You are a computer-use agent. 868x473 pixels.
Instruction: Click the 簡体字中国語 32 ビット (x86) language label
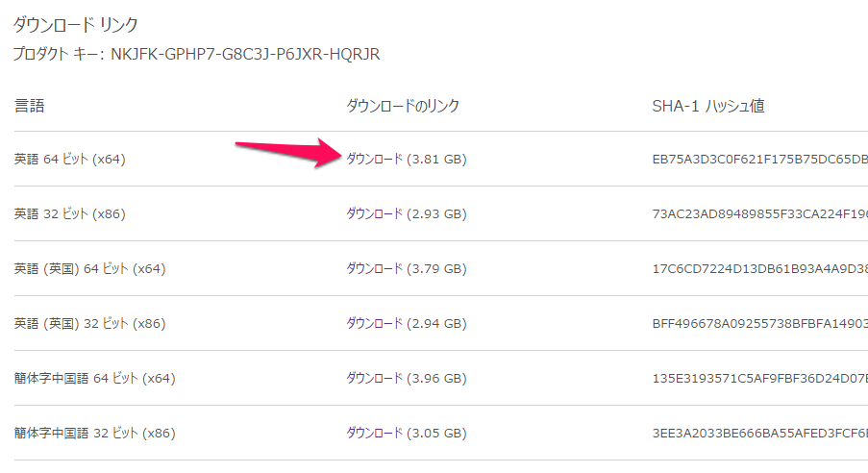coord(94,434)
